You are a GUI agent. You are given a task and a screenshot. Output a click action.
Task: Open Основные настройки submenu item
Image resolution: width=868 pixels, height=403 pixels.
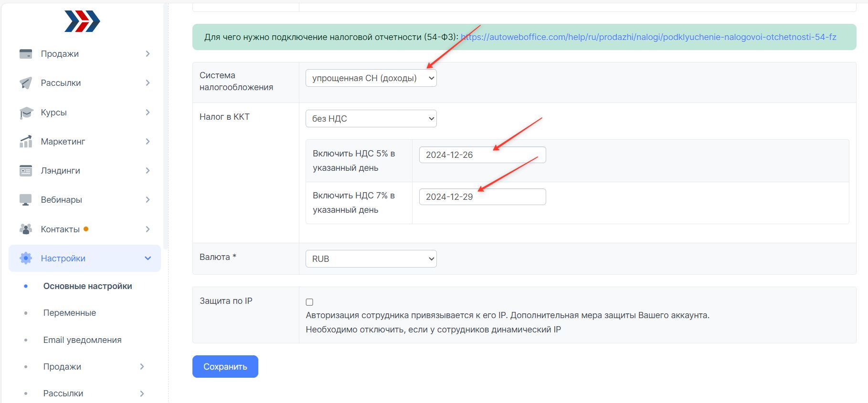[87, 286]
